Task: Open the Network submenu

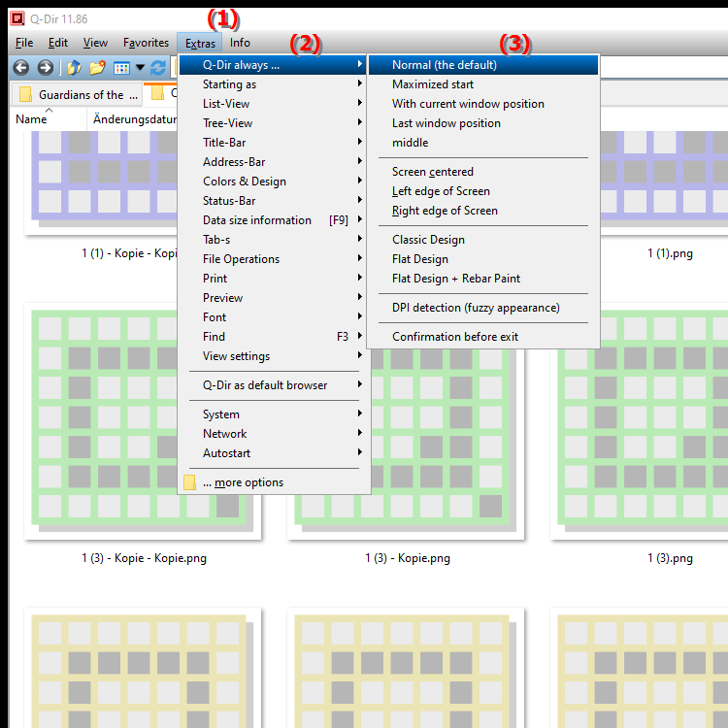Action: coord(273,434)
